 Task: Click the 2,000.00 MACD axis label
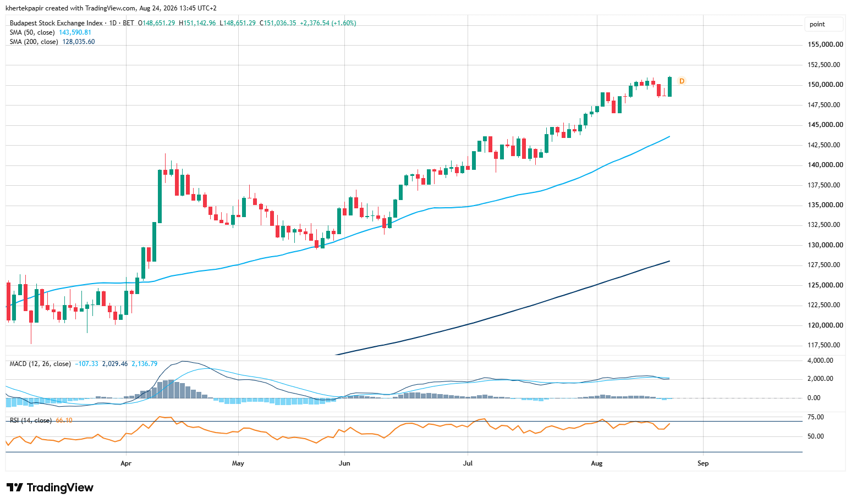[820, 379]
